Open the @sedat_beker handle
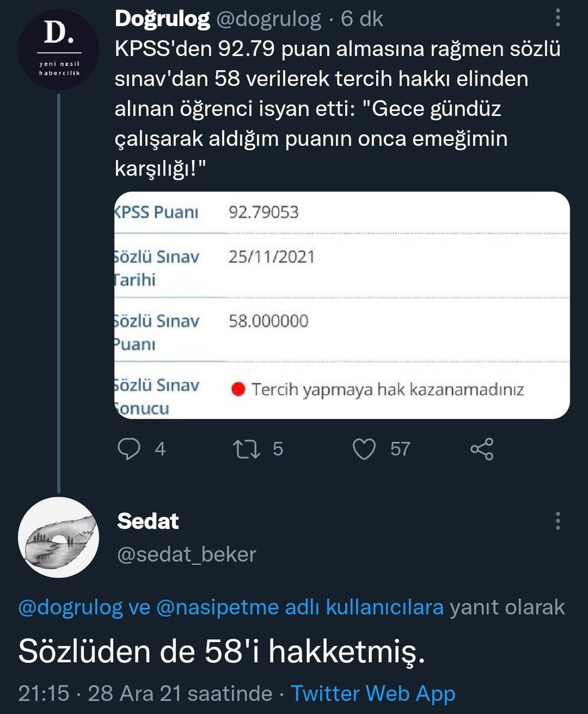This screenshot has height=714, width=588. coord(186,554)
